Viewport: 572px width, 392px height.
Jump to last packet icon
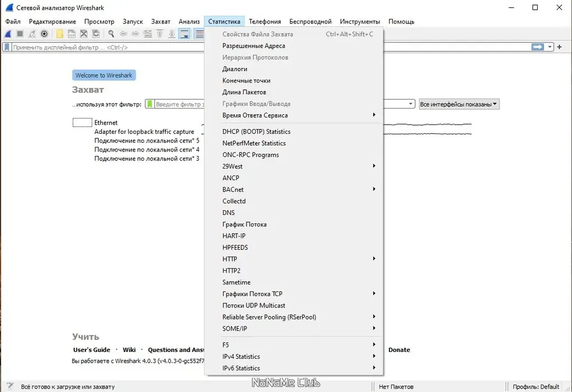tap(172, 34)
